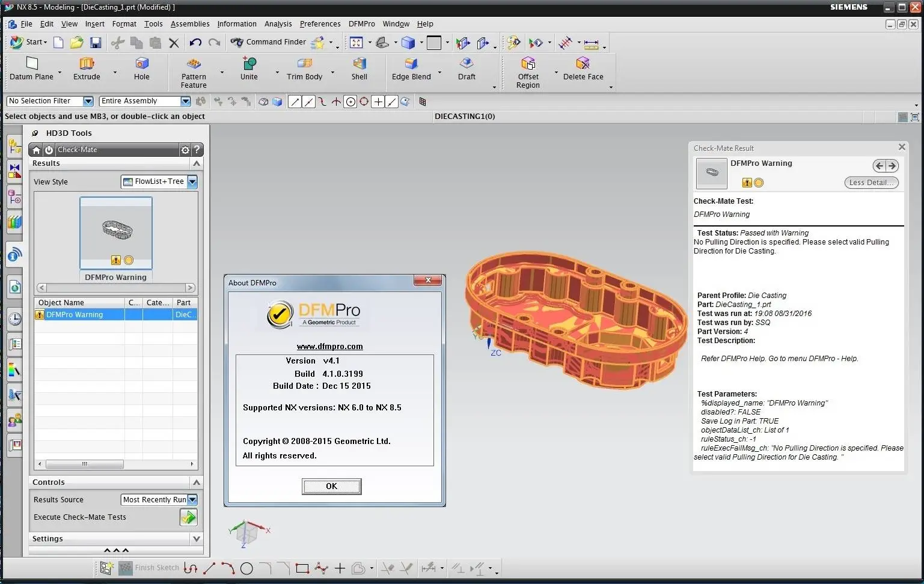The height and width of the screenshot is (584, 924).
Task: Expand the Settings section
Action: (197, 539)
